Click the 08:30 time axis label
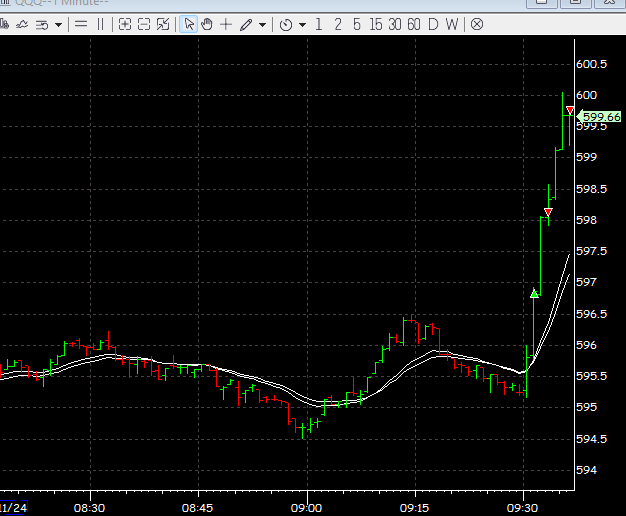This screenshot has width=626, height=516. (89, 508)
